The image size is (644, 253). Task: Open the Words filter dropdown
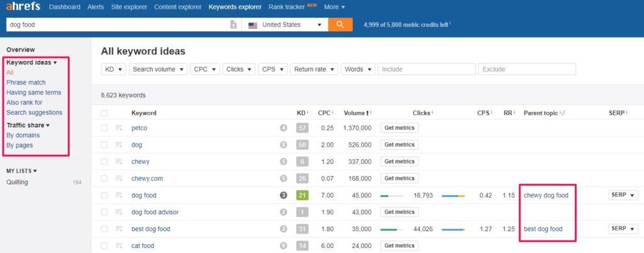tap(358, 69)
